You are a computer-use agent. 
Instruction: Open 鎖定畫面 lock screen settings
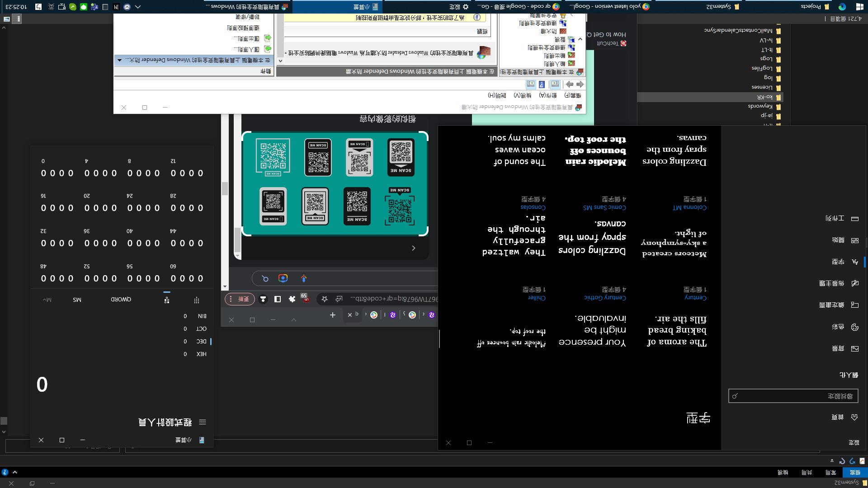point(839,305)
